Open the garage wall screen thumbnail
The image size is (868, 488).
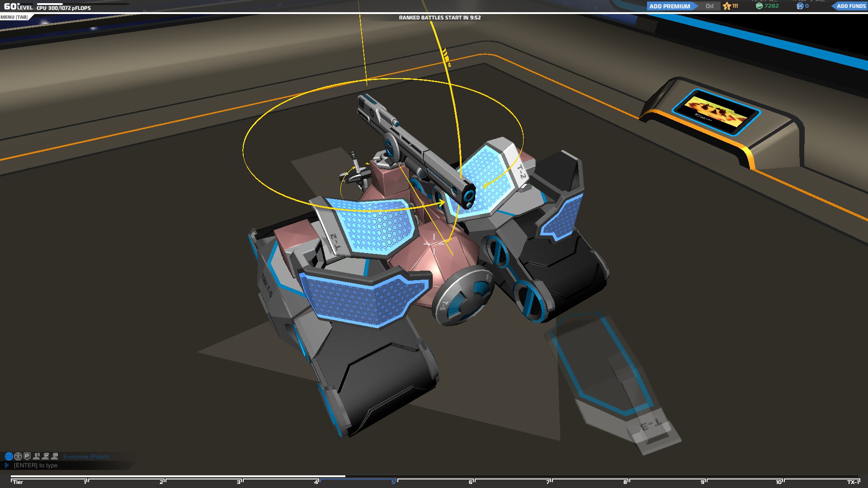pyautogui.click(x=716, y=112)
